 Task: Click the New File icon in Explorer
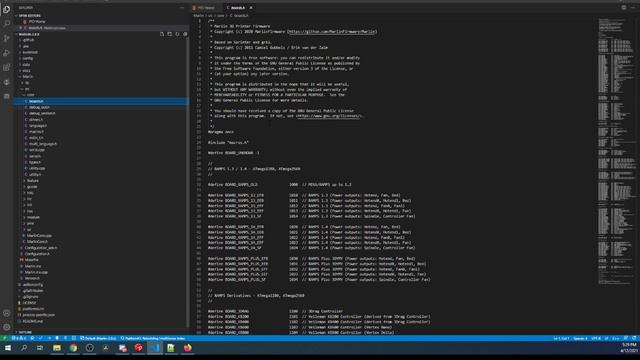[162, 34]
